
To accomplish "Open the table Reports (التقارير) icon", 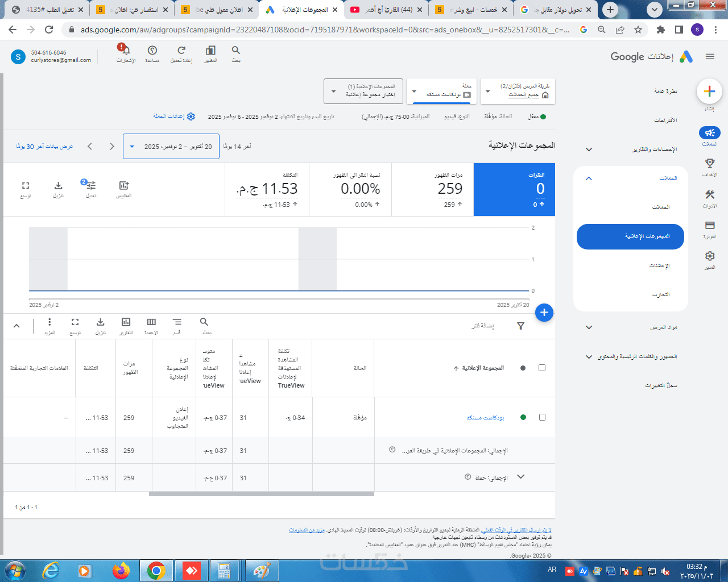I will (126, 322).
